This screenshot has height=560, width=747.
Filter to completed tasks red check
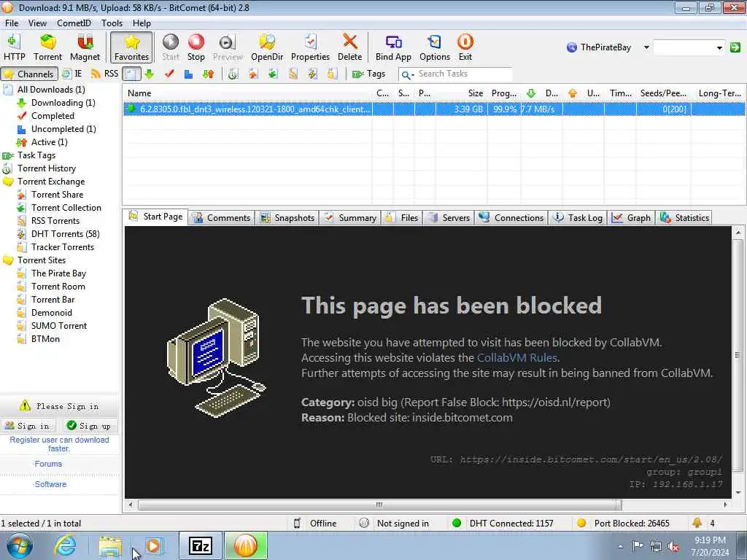point(169,74)
